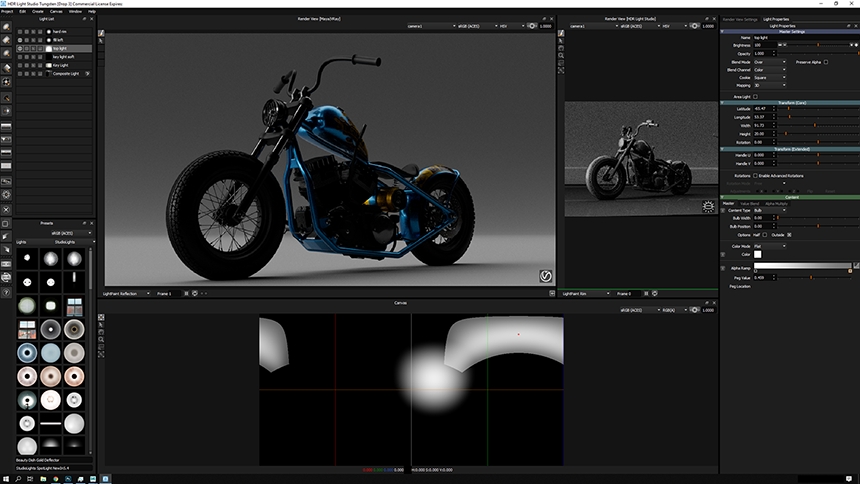860x484 pixels.
Task: Select the sun-like light creation tool in left toolbar
Action: click(6, 82)
